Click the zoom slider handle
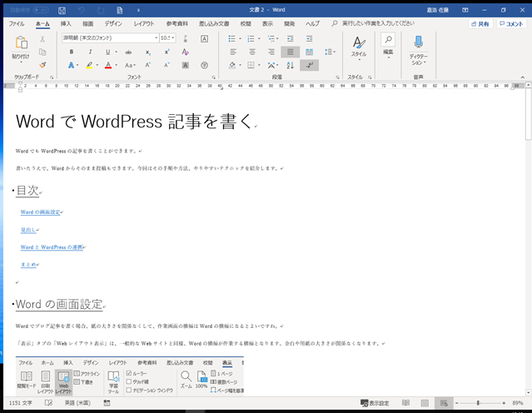Viewport: 532px width, 413px height. tap(478, 403)
